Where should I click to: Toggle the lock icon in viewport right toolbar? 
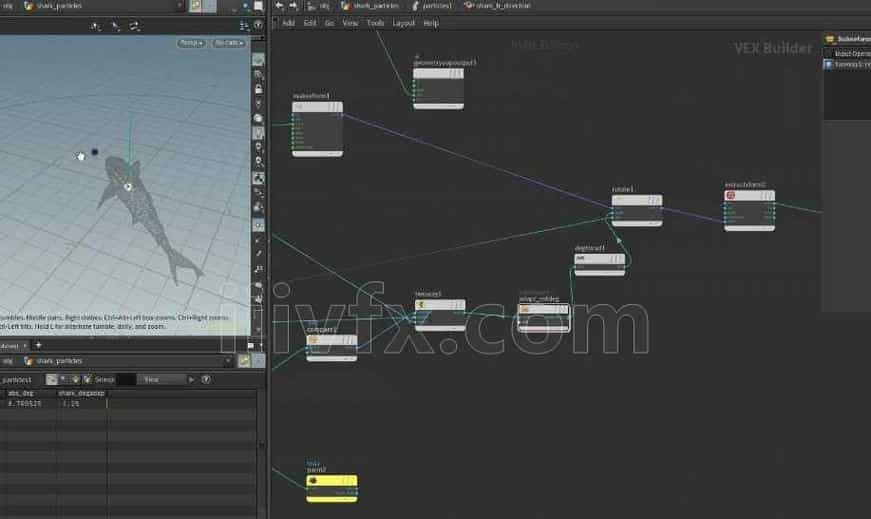click(x=258, y=89)
